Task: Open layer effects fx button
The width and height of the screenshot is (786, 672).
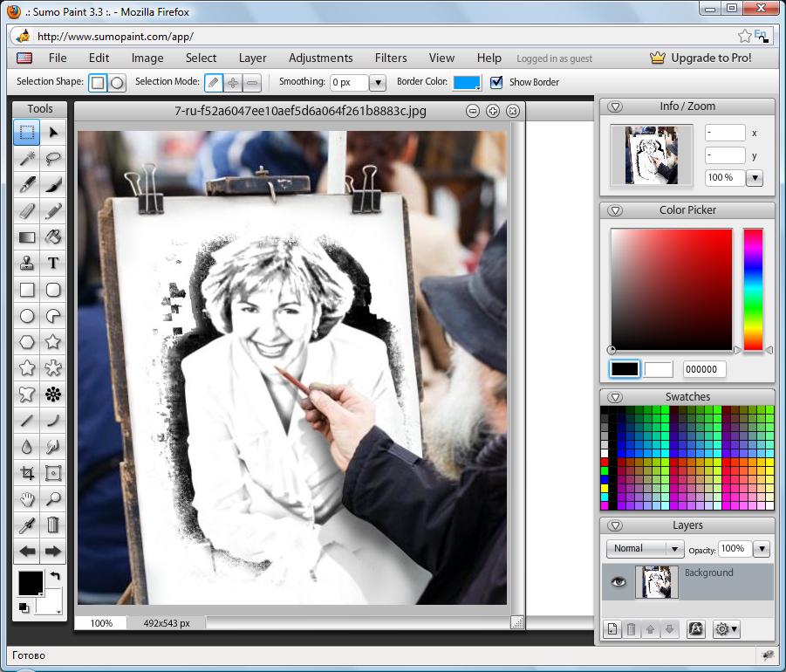Action: 695,629
